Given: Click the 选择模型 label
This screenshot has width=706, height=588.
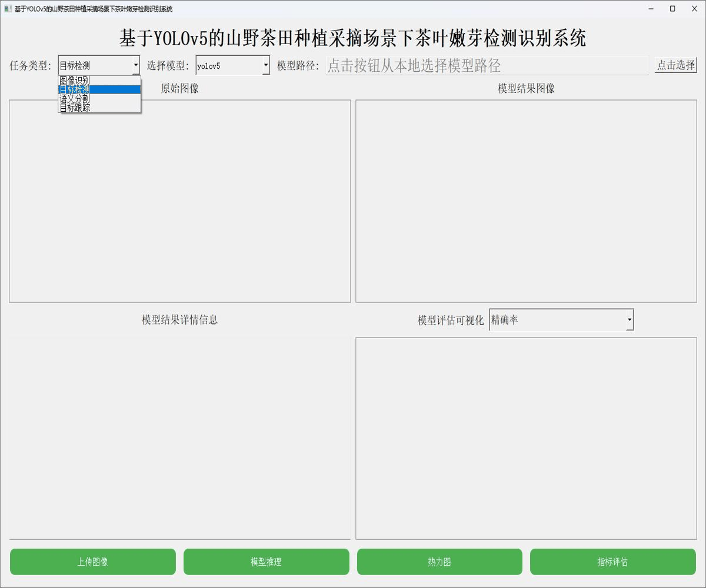Looking at the screenshot, I should (168, 65).
